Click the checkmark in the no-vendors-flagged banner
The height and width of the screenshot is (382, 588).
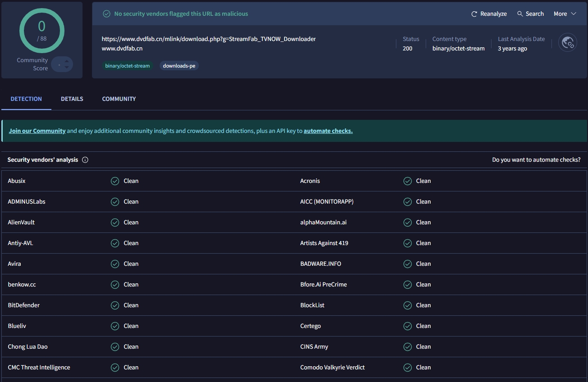point(106,14)
